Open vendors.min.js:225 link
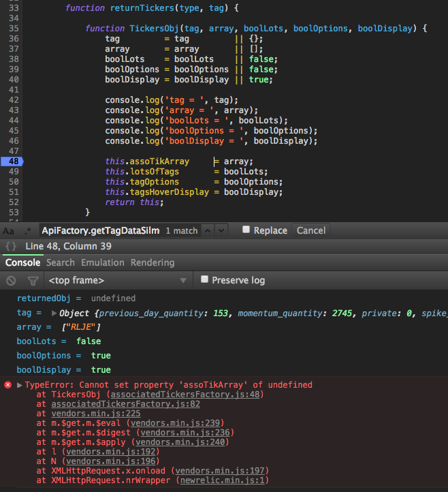 click(96, 414)
